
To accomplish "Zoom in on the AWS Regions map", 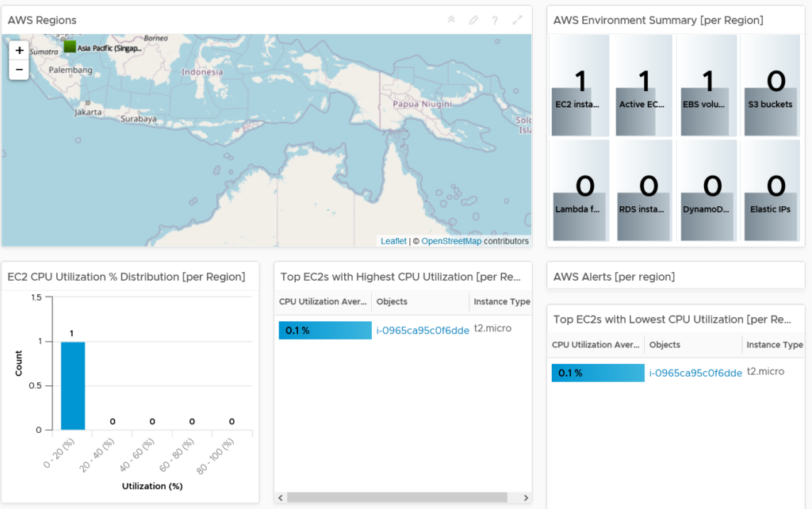I will pos(19,51).
